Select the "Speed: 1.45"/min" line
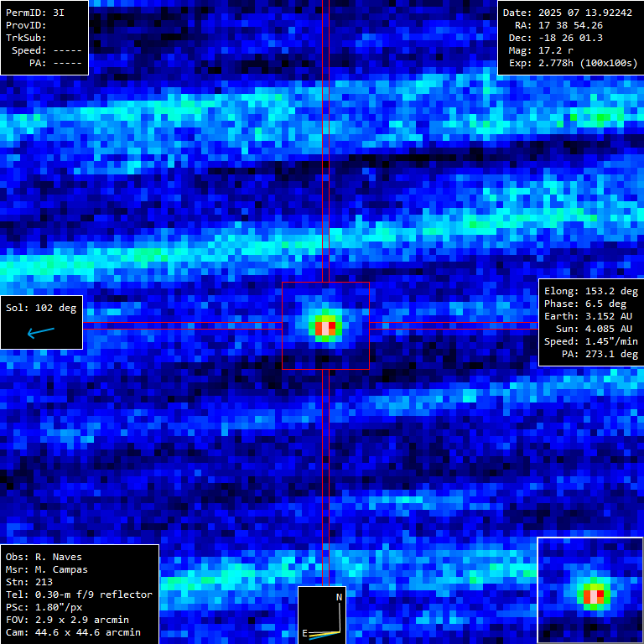Viewport: 644px width, 644px height. 591,342
